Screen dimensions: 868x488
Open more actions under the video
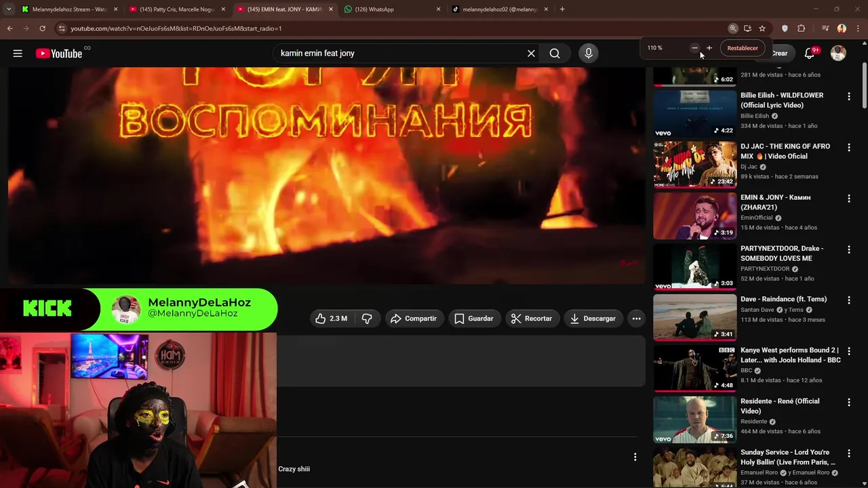(x=636, y=319)
